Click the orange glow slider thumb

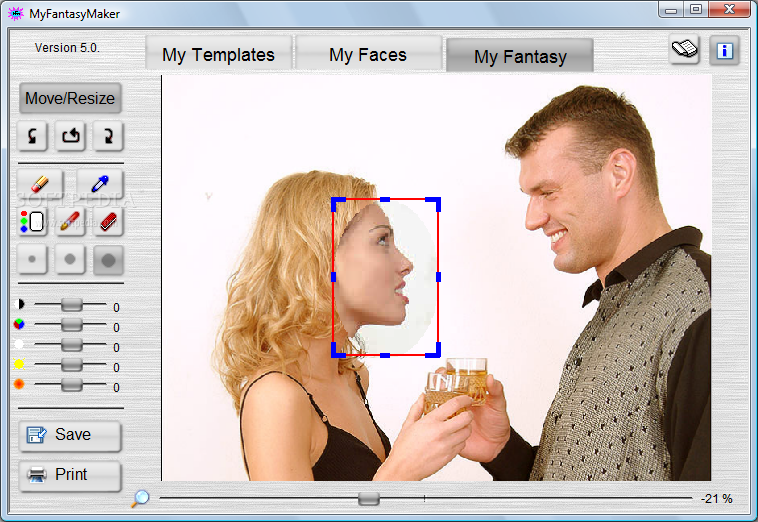point(72,385)
